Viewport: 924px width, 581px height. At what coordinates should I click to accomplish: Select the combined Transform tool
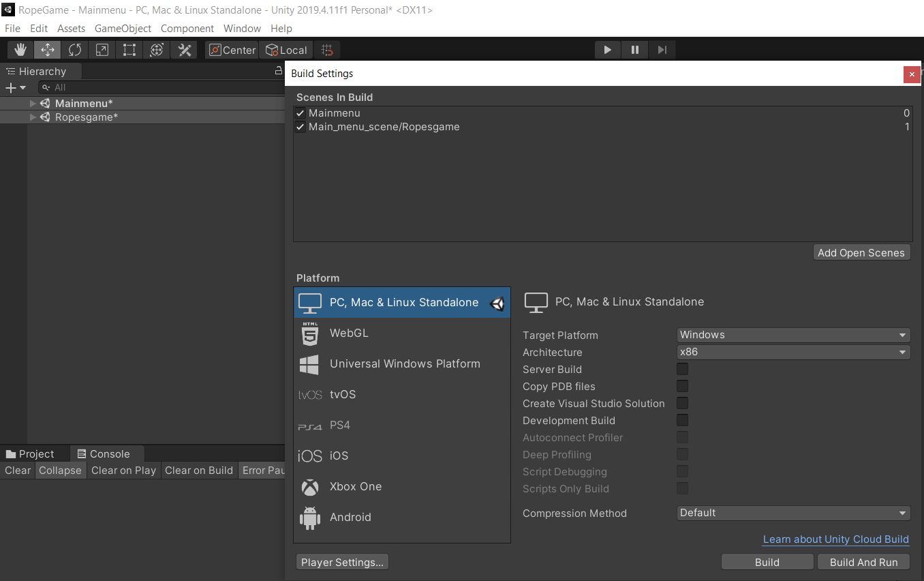pyautogui.click(x=157, y=50)
